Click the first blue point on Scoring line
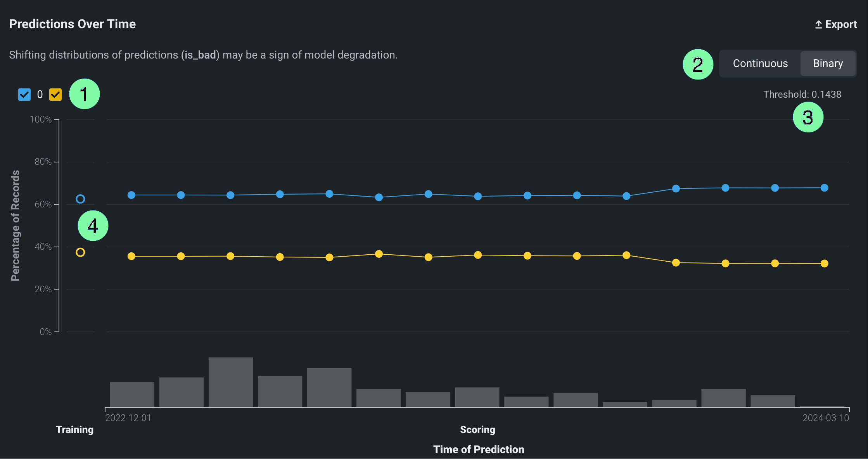868x459 pixels. pos(131,195)
